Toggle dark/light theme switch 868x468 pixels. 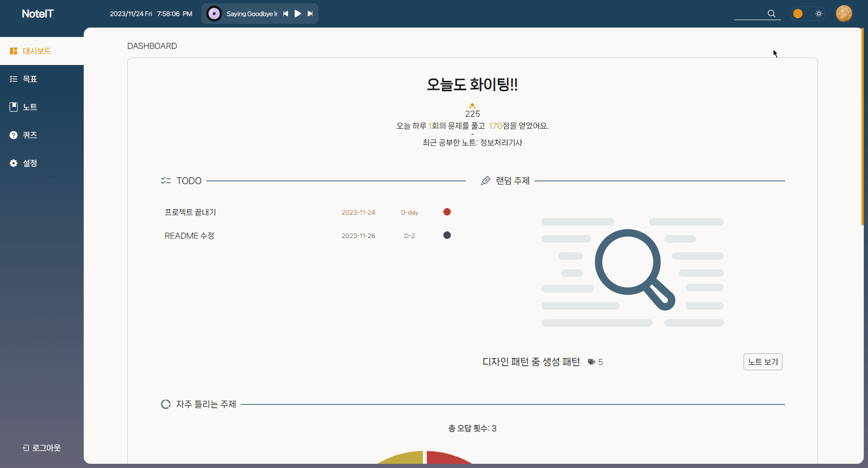click(x=808, y=14)
